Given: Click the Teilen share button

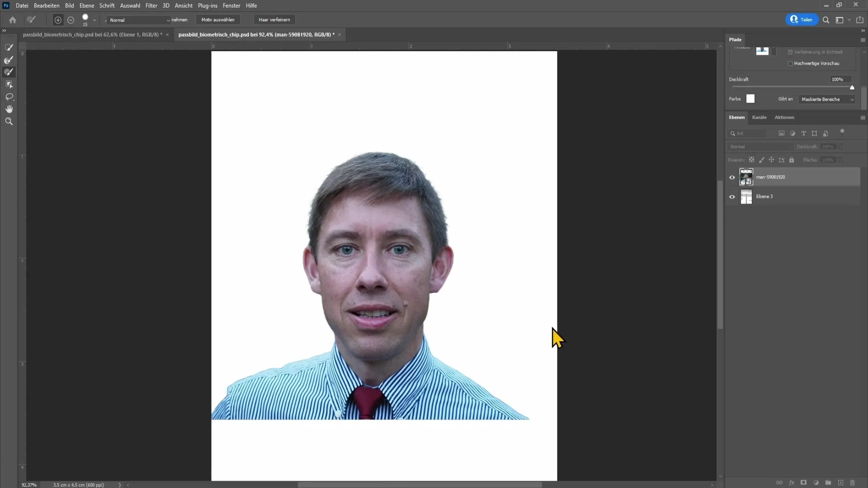Looking at the screenshot, I should point(802,20).
